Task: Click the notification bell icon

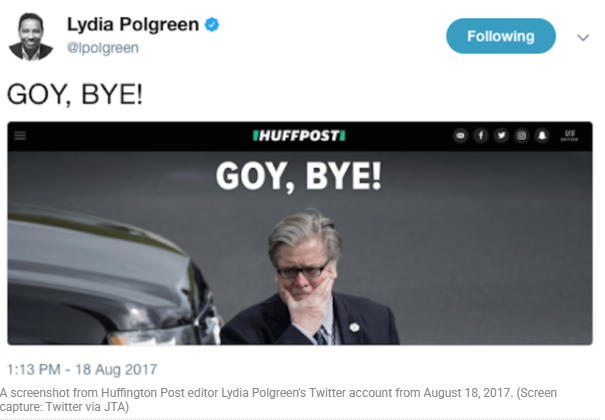Action: coord(542,135)
